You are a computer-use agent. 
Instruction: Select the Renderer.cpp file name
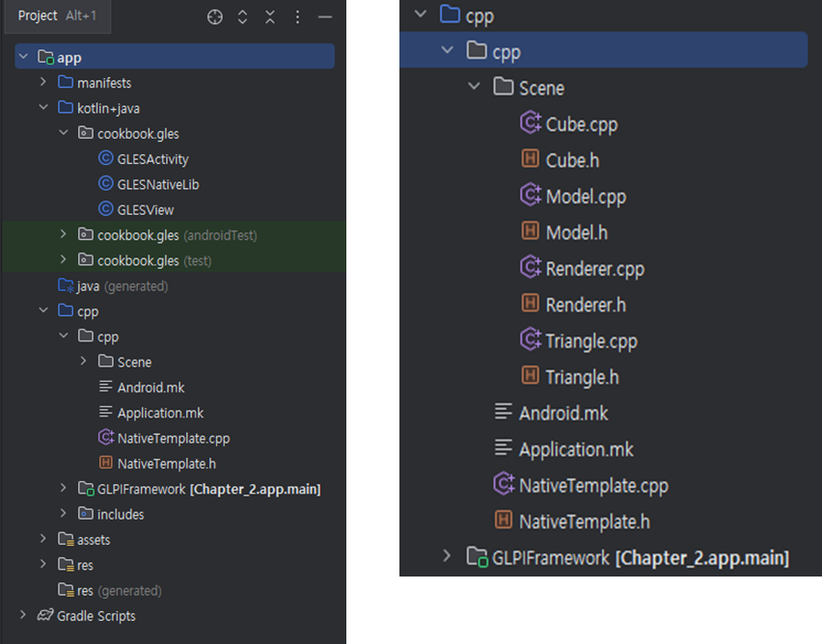(x=595, y=269)
